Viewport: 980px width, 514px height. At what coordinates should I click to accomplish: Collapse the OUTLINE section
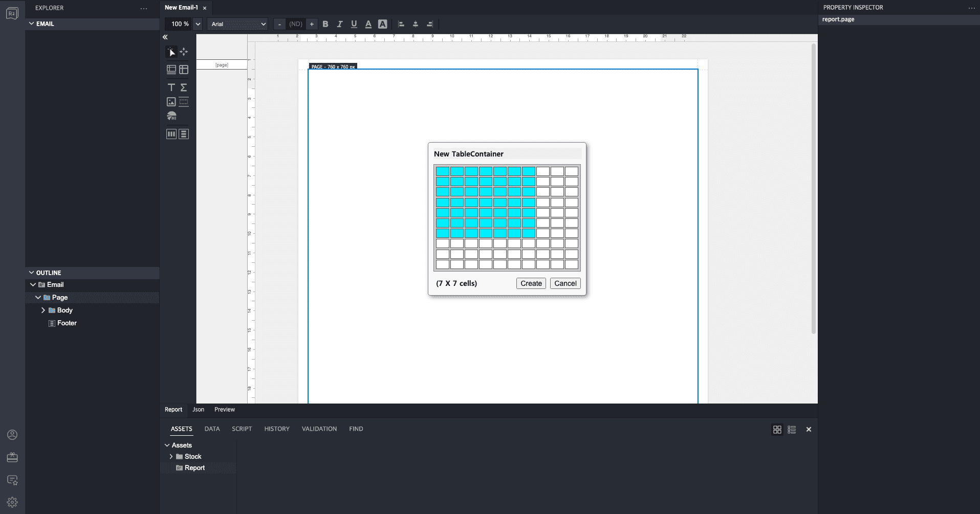pos(32,273)
